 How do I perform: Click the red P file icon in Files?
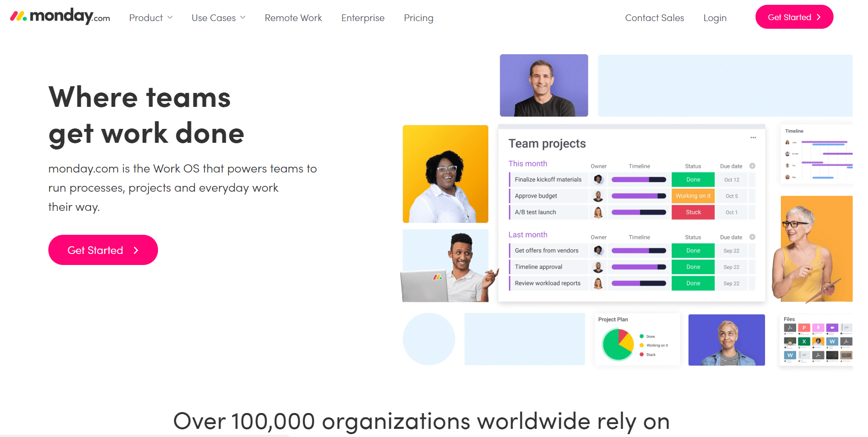(x=804, y=328)
